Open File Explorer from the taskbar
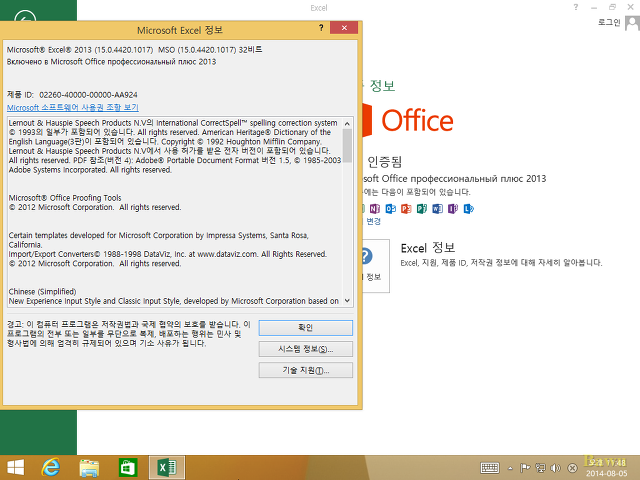This screenshot has width=640, height=480. [x=89, y=468]
